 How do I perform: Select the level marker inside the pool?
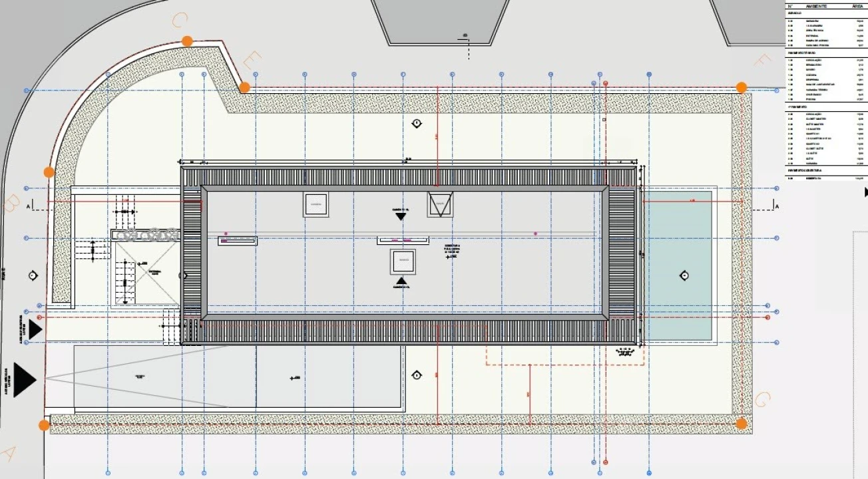click(x=684, y=275)
